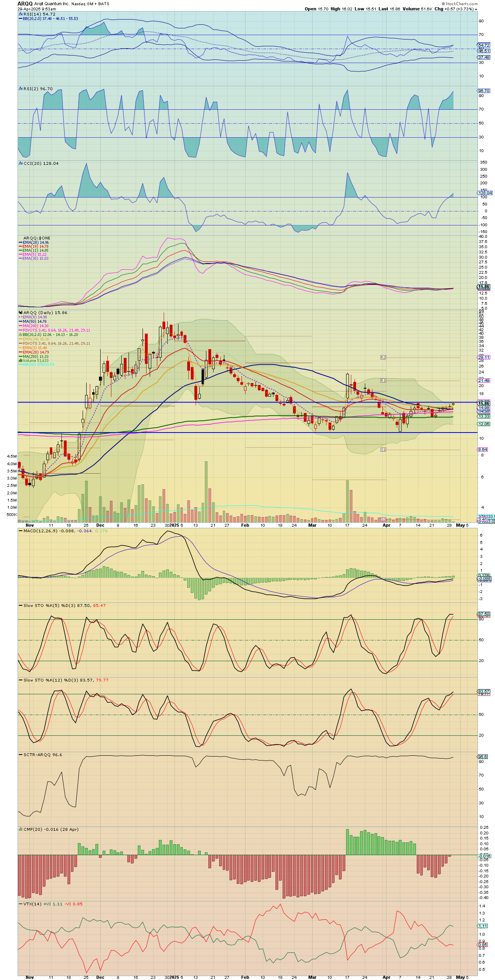
Task: Click the 128.04 value tag on CCI axis
Action: [x=485, y=193]
